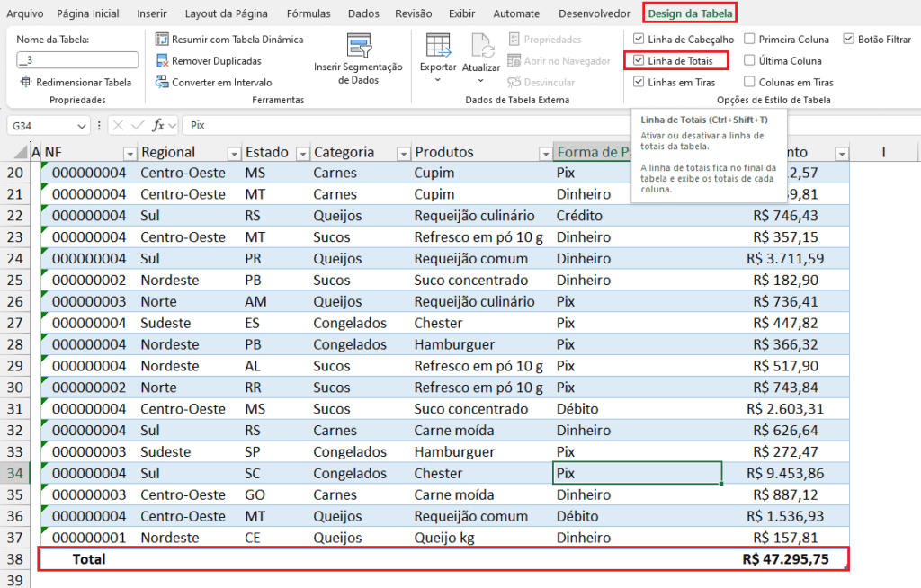This screenshot has width=921, height=588.
Task: Click Resumir com Tabela Dinâmica icon
Action: [162, 40]
